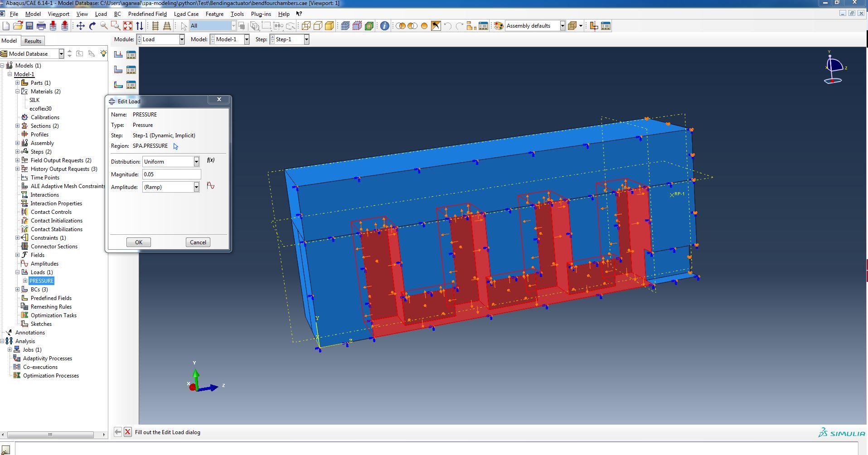868x455 pixels.
Task: Expand the Steps (2) tree node
Action: point(17,152)
